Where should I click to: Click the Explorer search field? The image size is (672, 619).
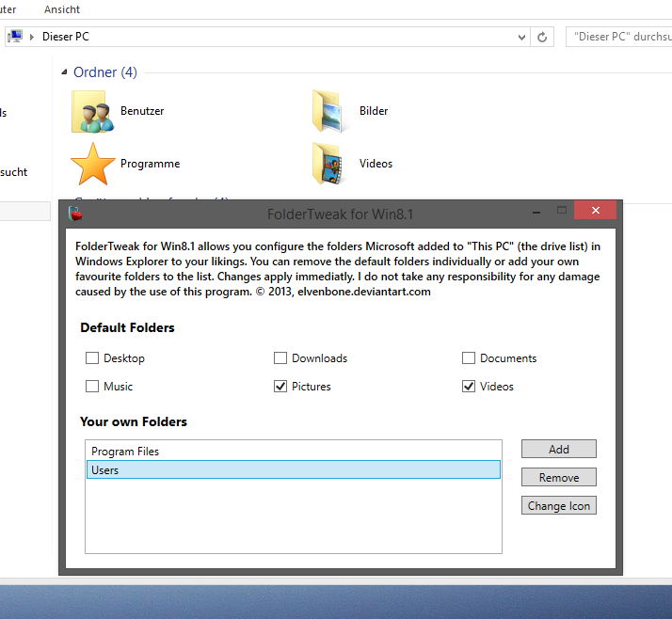pyautogui.click(x=619, y=37)
